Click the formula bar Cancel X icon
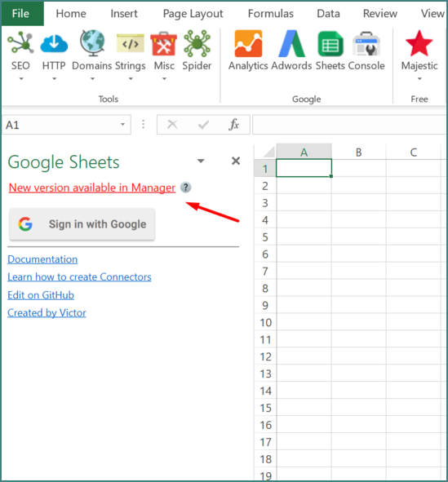 172,125
